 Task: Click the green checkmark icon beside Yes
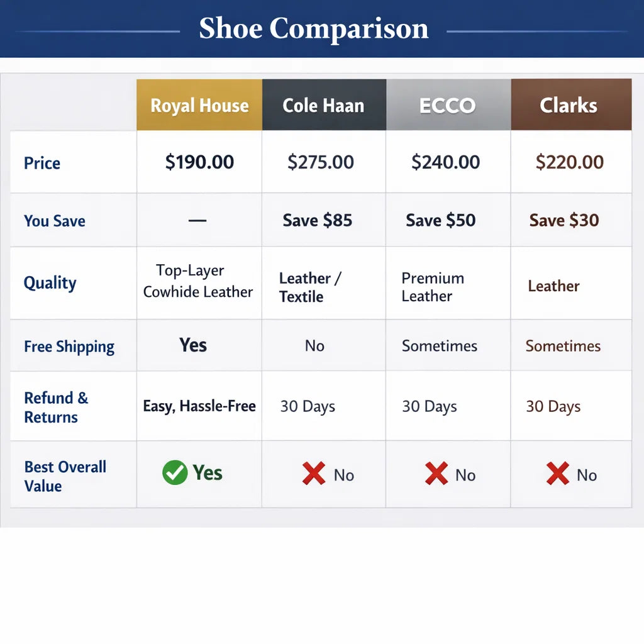(175, 472)
